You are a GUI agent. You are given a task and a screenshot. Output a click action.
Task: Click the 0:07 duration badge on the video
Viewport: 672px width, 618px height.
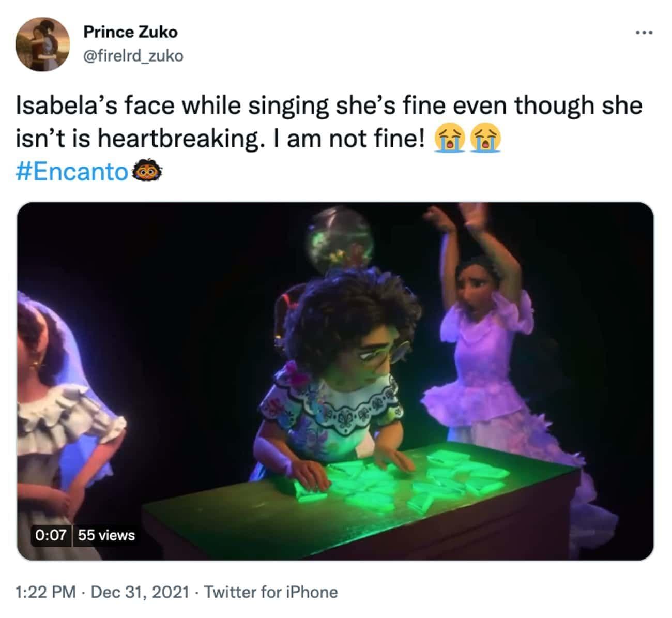tap(50, 536)
